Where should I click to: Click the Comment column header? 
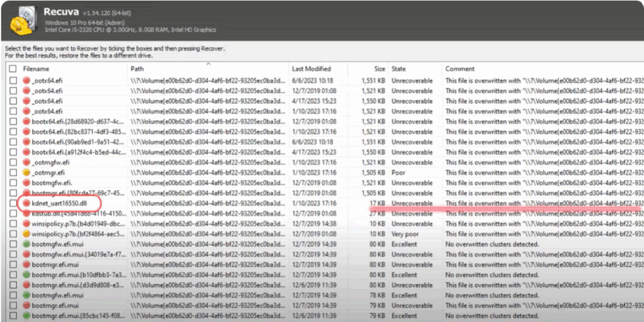click(460, 69)
